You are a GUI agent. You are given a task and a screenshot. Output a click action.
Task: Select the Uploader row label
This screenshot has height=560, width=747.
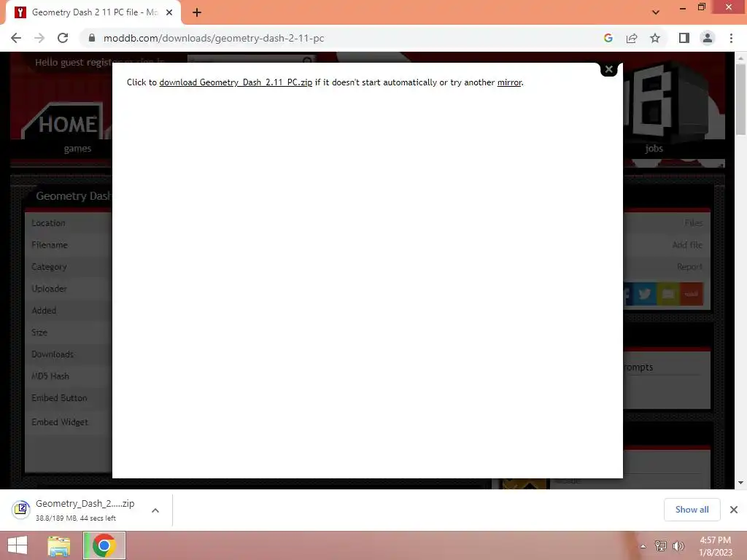point(49,289)
